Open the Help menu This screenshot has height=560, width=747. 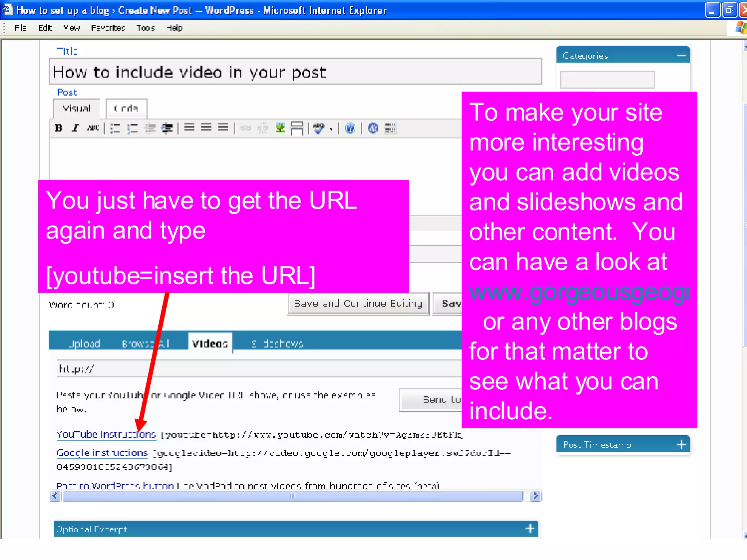coord(175,28)
